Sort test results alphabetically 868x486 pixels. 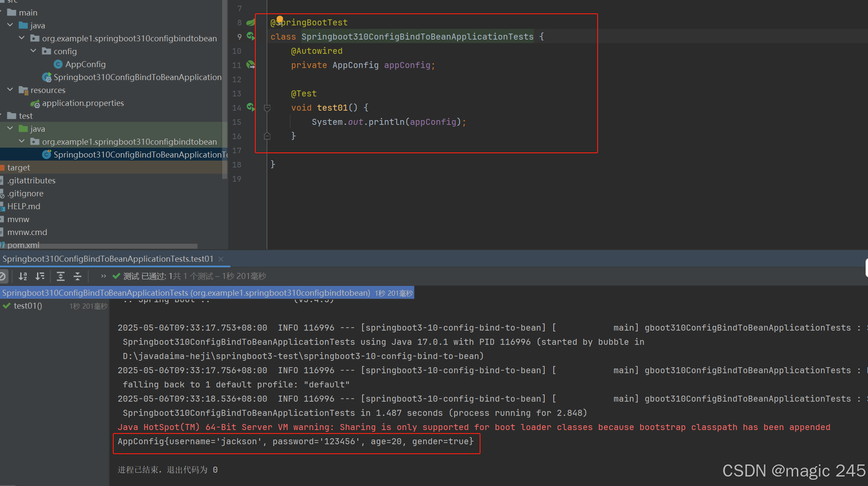click(23, 276)
